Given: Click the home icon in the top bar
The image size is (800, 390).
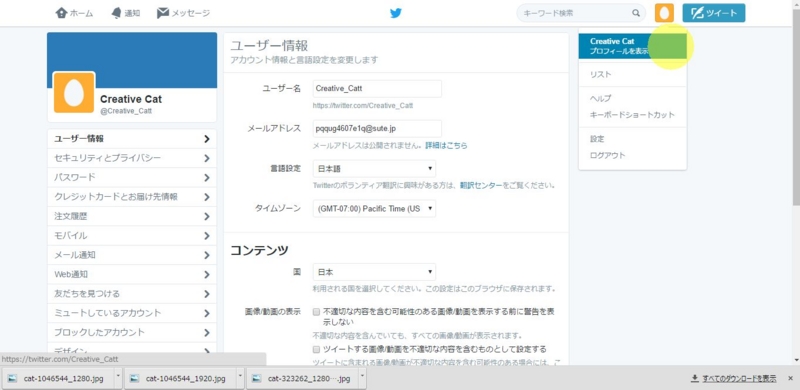Looking at the screenshot, I should point(61,13).
